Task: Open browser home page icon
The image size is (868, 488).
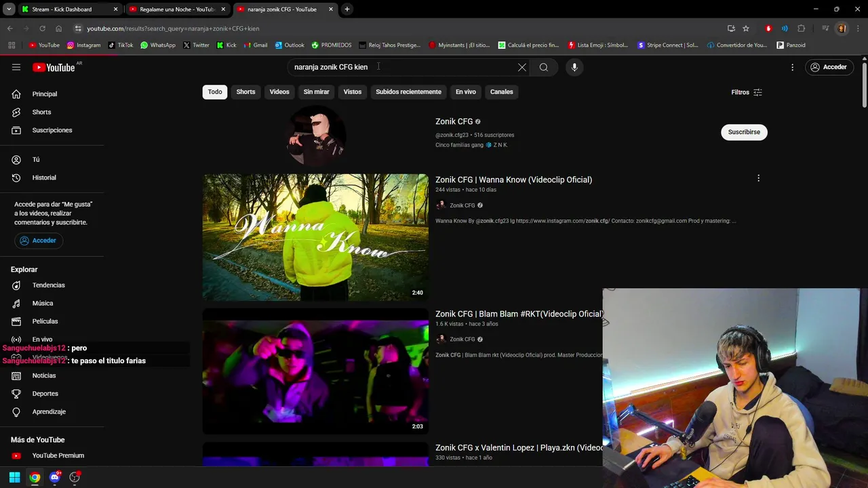Action: point(58,28)
